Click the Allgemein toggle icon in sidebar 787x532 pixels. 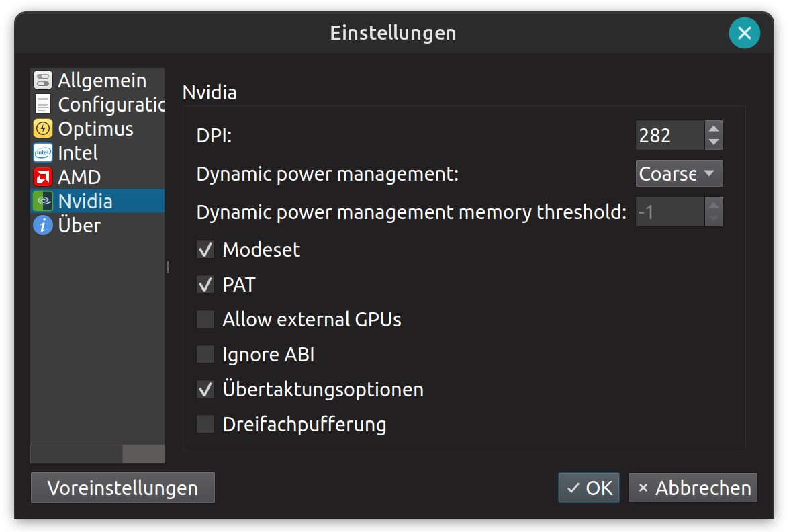[x=43, y=81]
